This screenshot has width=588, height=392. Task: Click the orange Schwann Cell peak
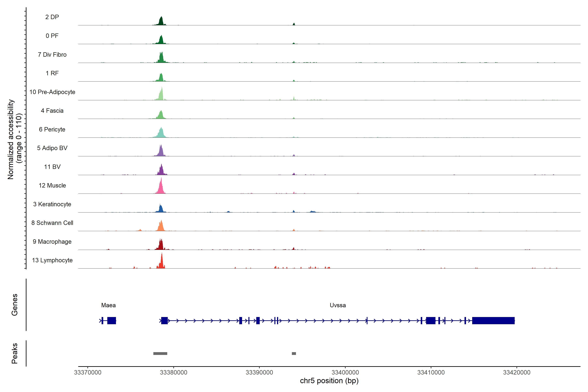pyautogui.click(x=161, y=227)
